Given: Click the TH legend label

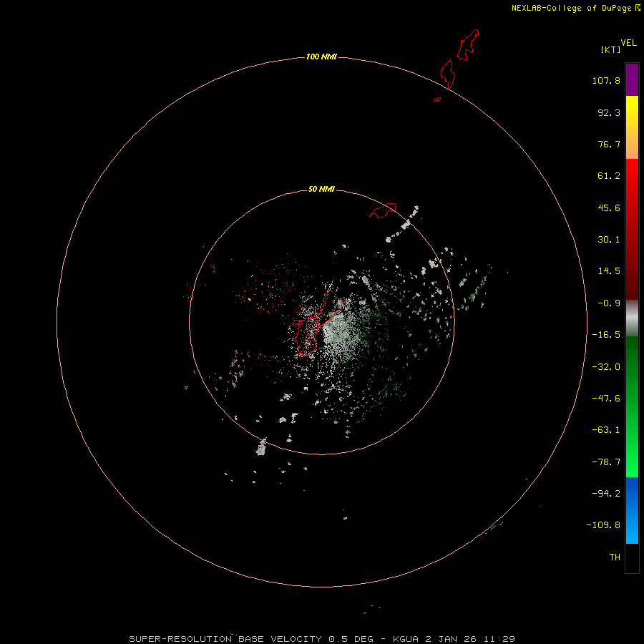Looking at the screenshot, I should pyautogui.click(x=615, y=557).
